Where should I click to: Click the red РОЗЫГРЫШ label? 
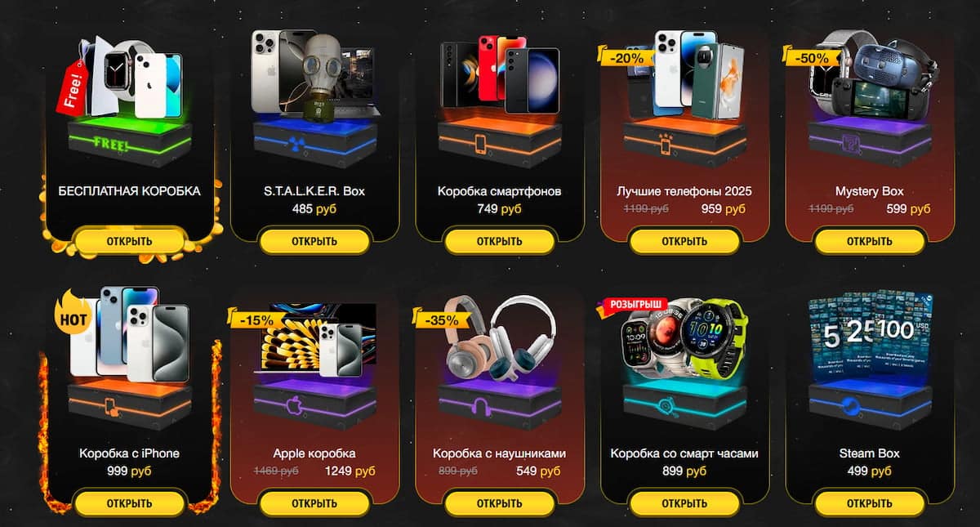tap(635, 304)
